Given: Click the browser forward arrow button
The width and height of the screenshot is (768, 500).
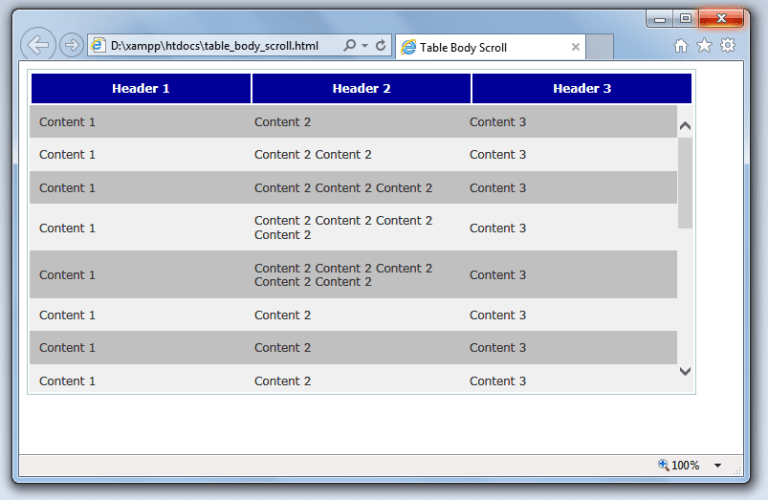Looking at the screenshot, I should coord(71,45).
